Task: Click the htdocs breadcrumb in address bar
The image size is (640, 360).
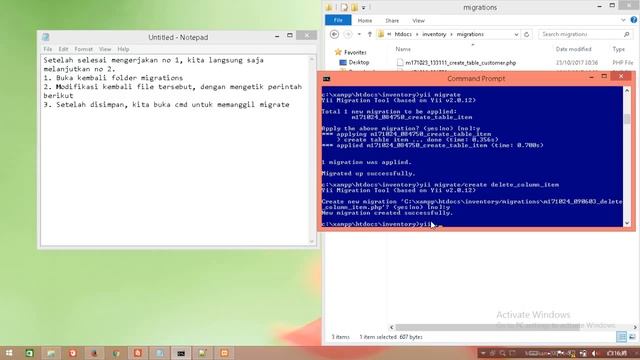Action: [403, 34]
